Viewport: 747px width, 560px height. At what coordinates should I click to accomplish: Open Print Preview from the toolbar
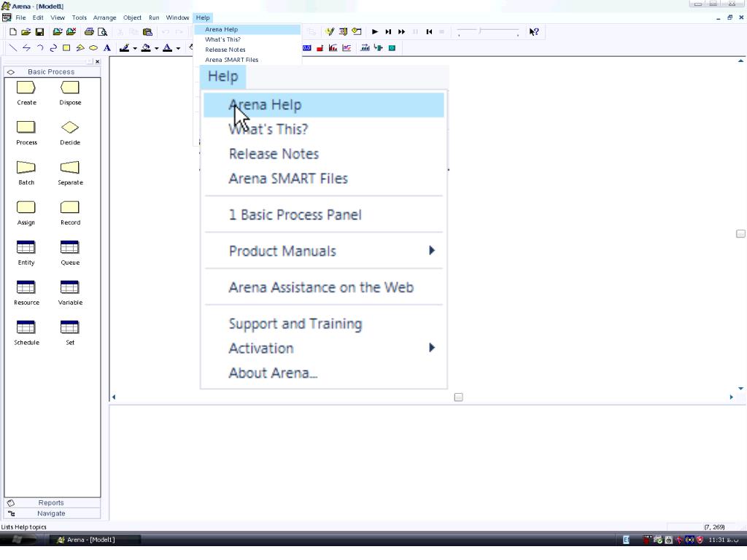[102, 32]
